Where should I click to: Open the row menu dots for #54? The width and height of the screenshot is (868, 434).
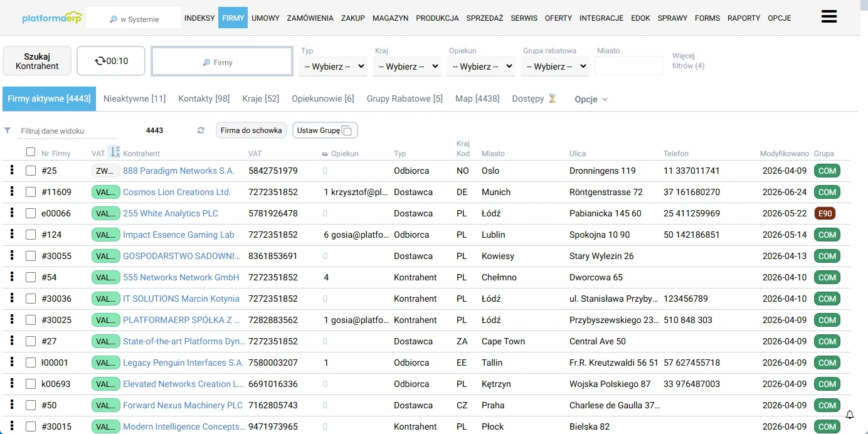pos(12,277)
